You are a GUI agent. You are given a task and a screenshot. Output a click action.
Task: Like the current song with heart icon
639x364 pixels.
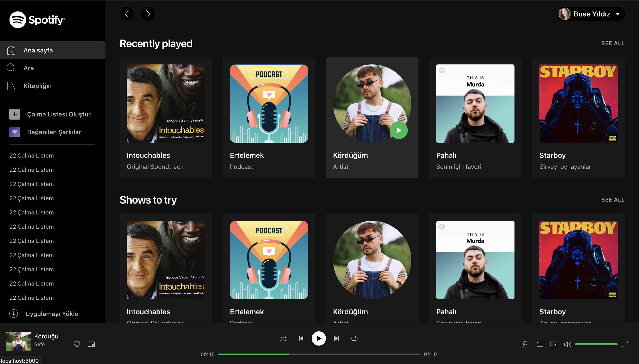pos(77,344)
